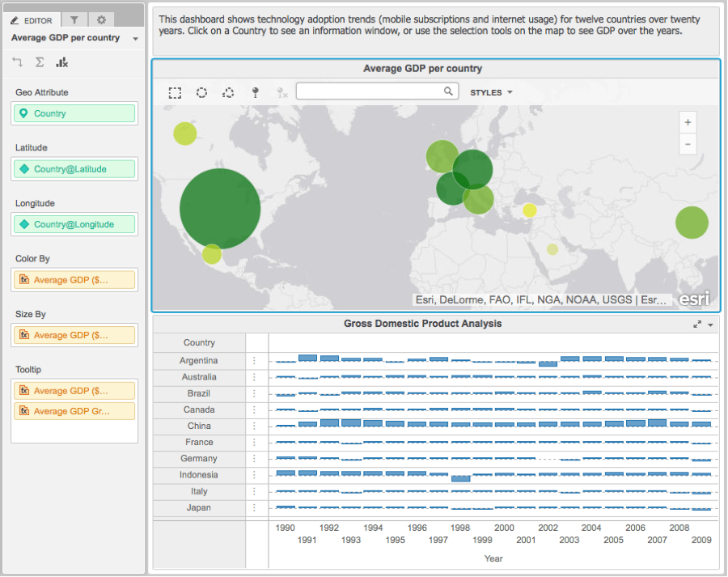Open the China row options menu

click(254, 426)
